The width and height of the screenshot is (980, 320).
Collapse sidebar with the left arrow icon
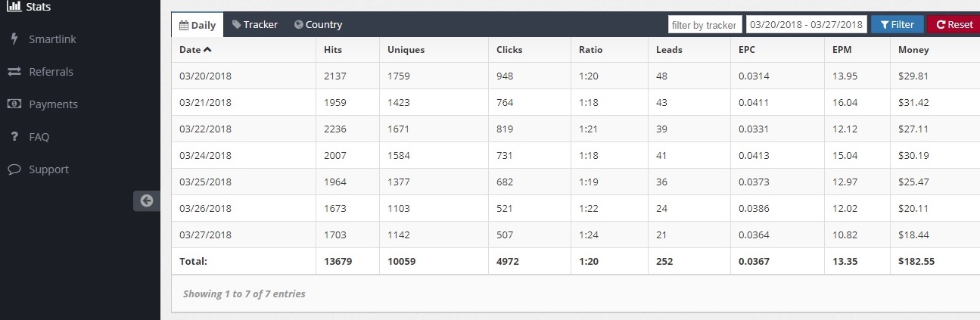click(147, 200)
